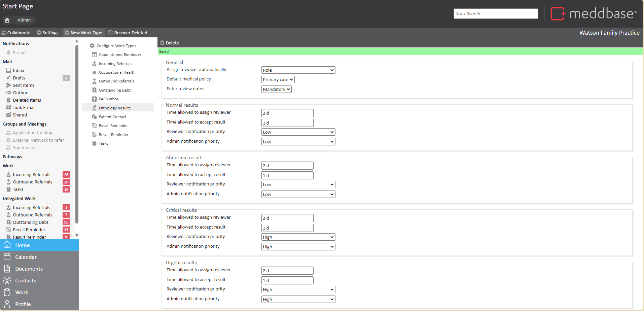Screen dimensions: 644x311
Task: Select Outbound Referrals in work types tree
Action: point(116,81)
